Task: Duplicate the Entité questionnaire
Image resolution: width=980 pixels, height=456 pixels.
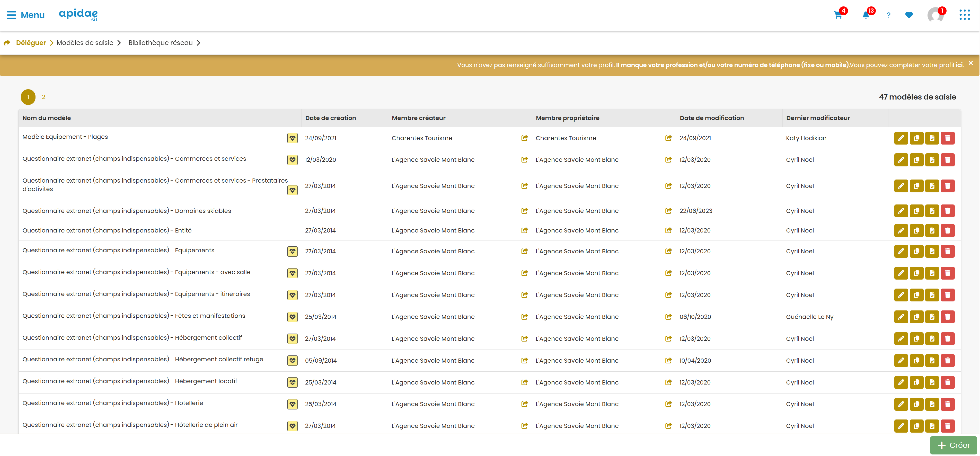Action: [x=916, y=230]
